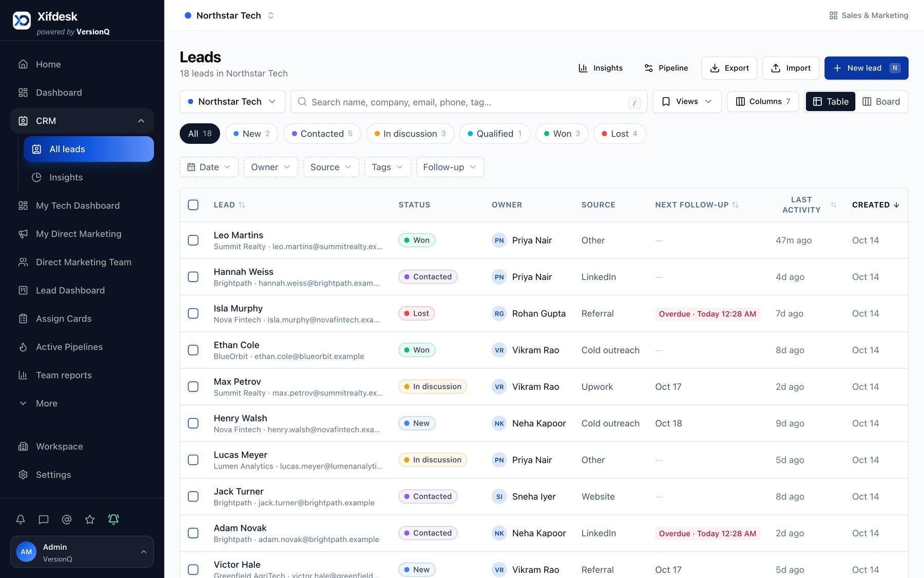Select the Leo Martins checkbox
The width and height of the screenshot is (924, 578).
point(193,240)
